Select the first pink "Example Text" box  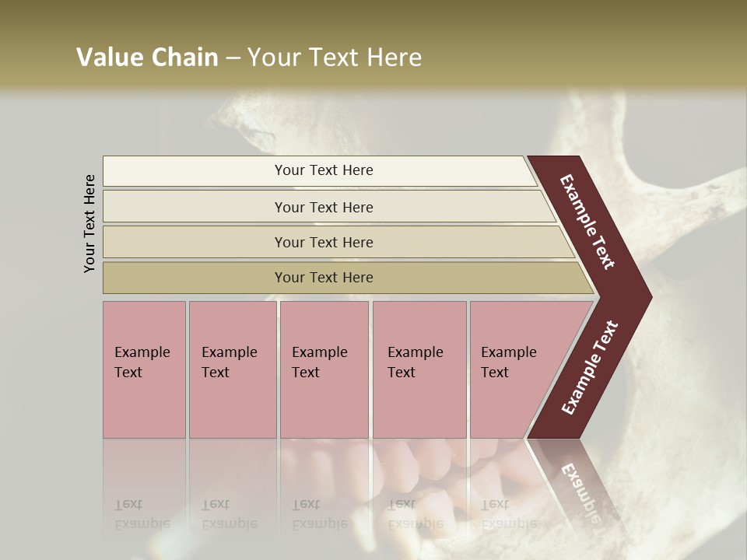tap(144, 369)
